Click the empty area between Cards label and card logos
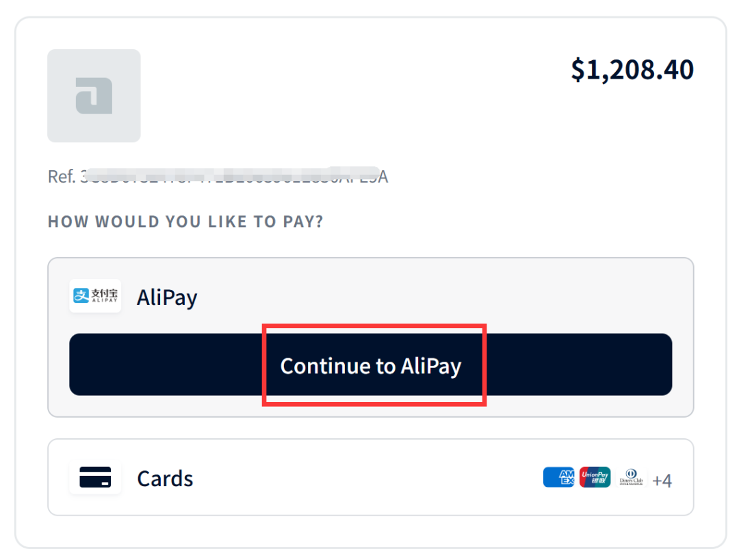The height and width of the screenshot is (560, 739). [367, 477]
